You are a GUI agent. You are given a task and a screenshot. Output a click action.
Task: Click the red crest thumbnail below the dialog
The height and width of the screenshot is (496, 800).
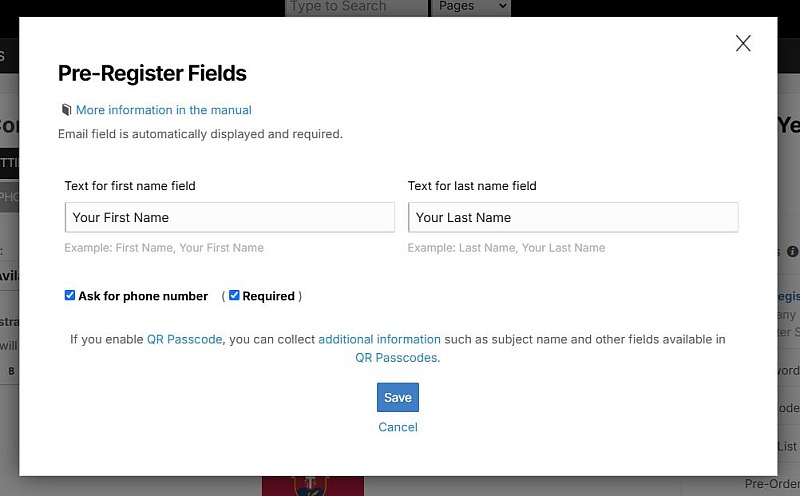(x=313, y=486)
